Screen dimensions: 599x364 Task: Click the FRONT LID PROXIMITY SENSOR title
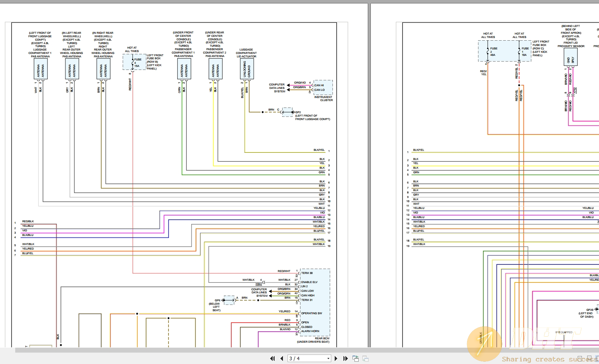point(571,44)
